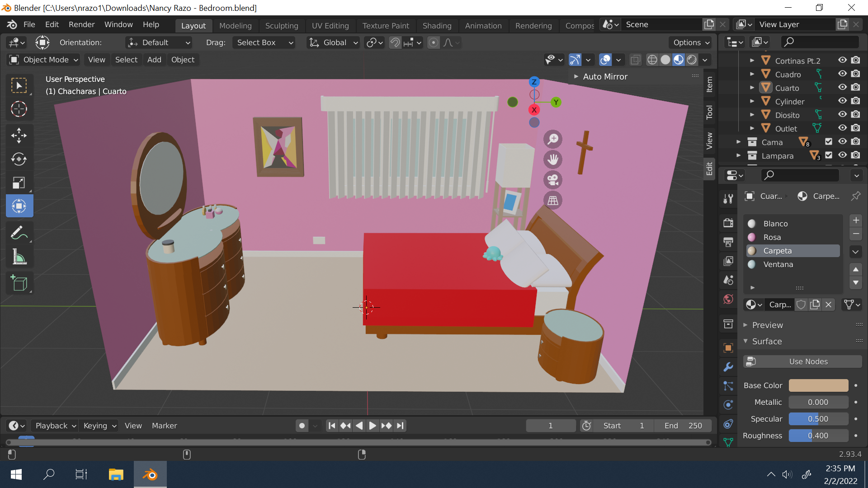Screen dimensions: 868x488
Task: Open the Global transform orientation dropdown
Action: coord(333,42)
